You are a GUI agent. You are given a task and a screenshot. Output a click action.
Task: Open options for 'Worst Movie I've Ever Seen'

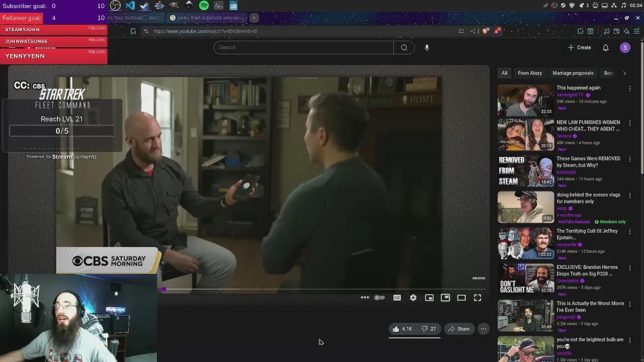coord(629,304)
